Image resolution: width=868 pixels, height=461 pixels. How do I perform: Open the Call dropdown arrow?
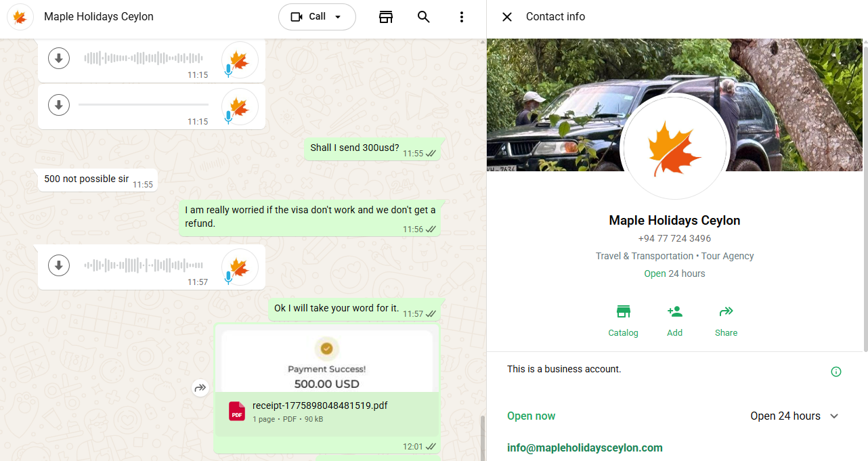338,17
